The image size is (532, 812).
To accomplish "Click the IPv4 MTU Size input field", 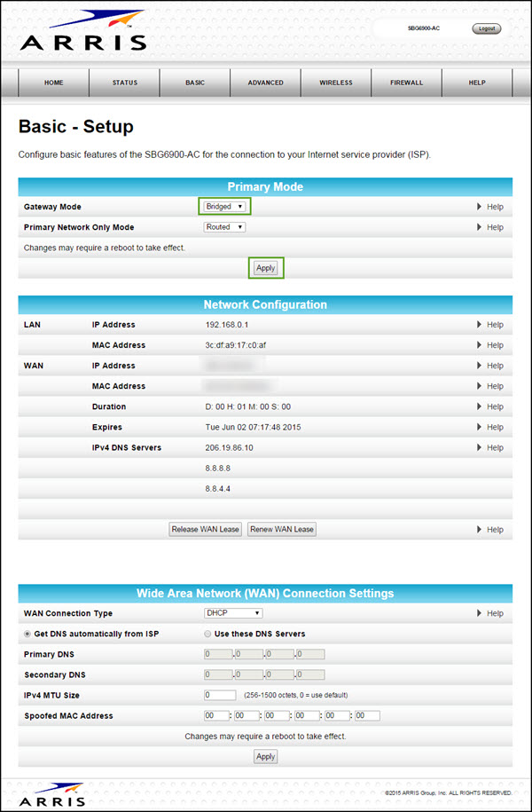I will (x=220, y=695).
